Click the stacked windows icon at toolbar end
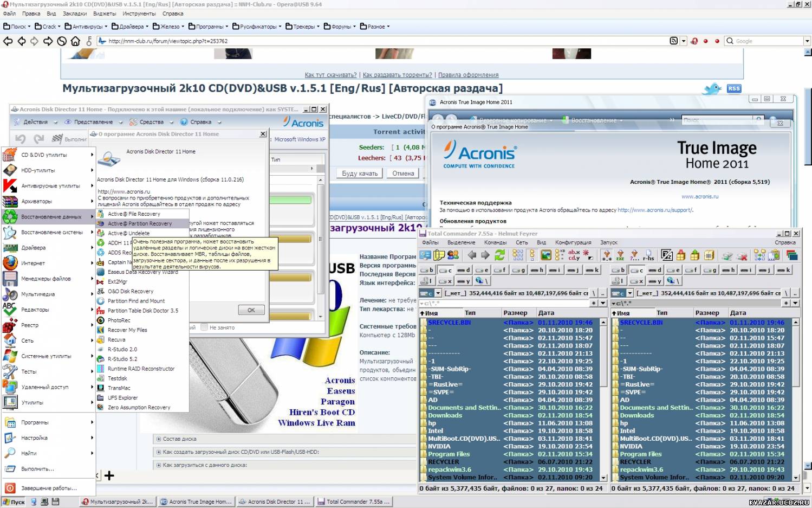This screenshot has height=508, width=812. [792, 255]
